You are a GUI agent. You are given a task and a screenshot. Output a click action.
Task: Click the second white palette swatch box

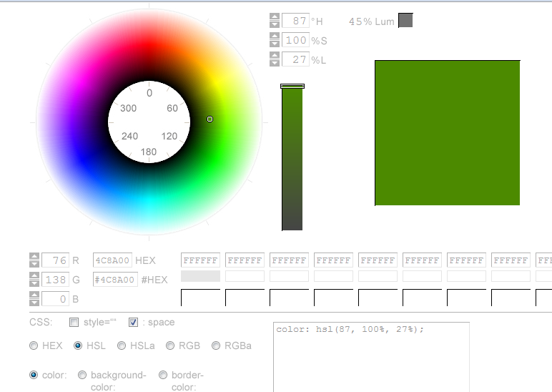[245, 298]
